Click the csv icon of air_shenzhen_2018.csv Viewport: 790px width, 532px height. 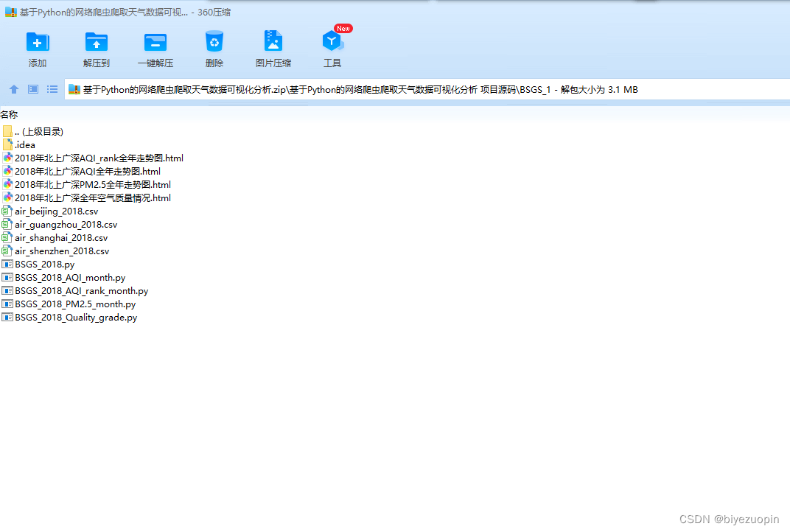(7, 251)
